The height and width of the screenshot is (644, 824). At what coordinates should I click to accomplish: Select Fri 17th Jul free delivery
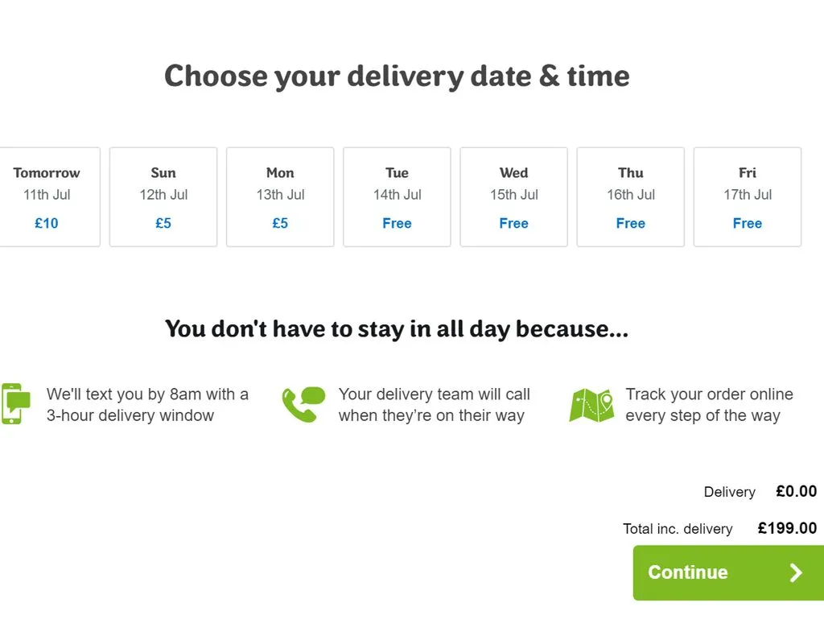point(747,196)
